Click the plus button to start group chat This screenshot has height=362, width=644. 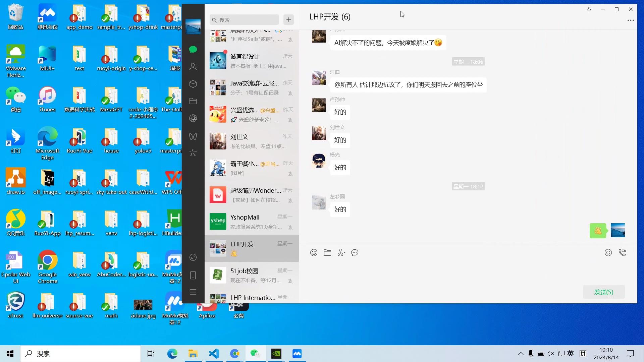coord(288,20)
